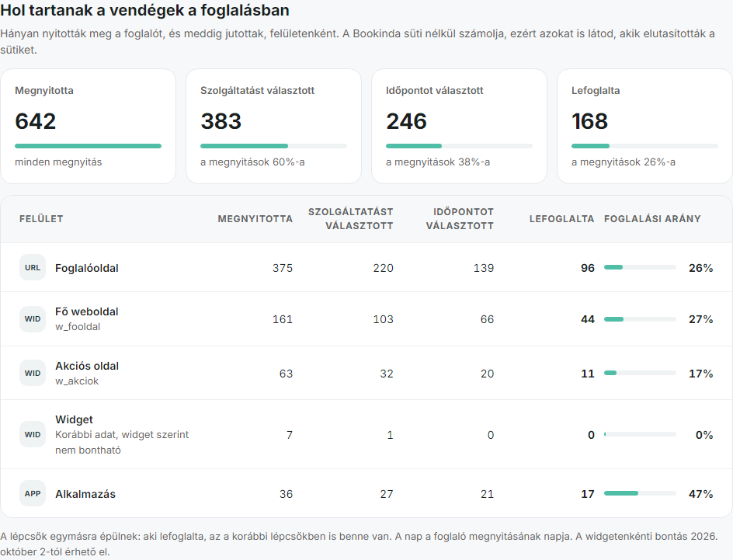Image resolution: width=733 pixels, height=560 pixels.
Task: Click the 139 cell in the Foglalóoldal row
Action: (484, 268)
